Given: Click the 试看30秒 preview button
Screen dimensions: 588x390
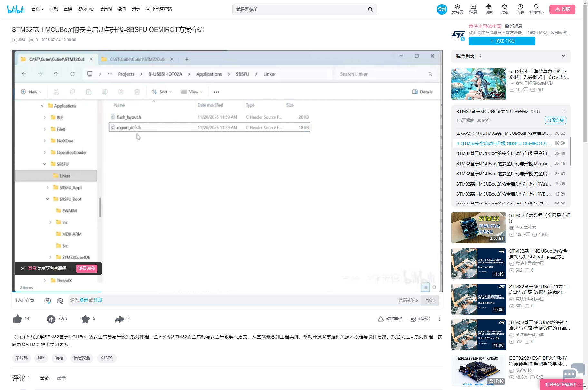Looking at the screenshot, I should 87,268.
